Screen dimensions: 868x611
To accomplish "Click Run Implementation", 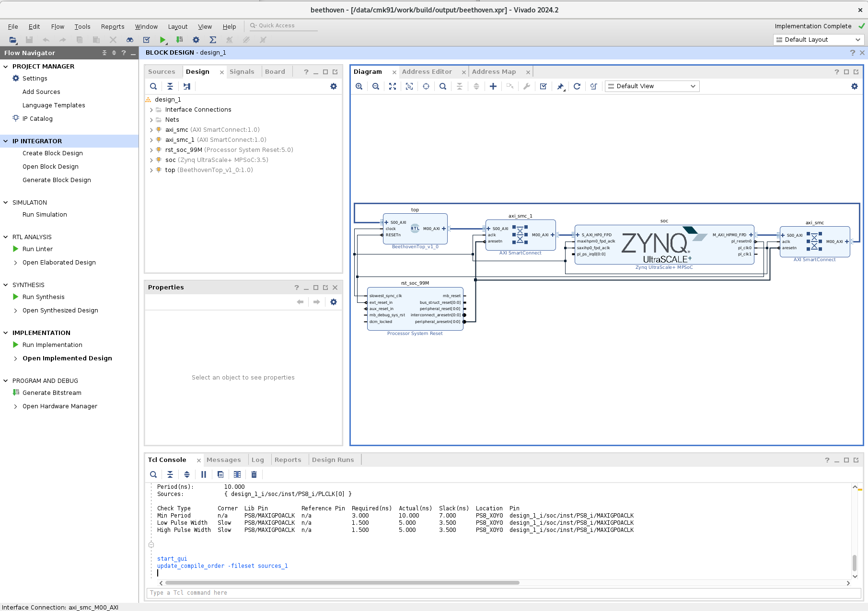I will click(x=52, y=345).
